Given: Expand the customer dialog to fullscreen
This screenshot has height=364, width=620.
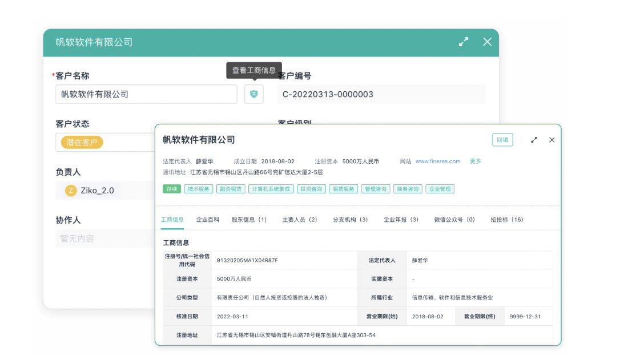Looking at the screenshot, I should 464,42.
